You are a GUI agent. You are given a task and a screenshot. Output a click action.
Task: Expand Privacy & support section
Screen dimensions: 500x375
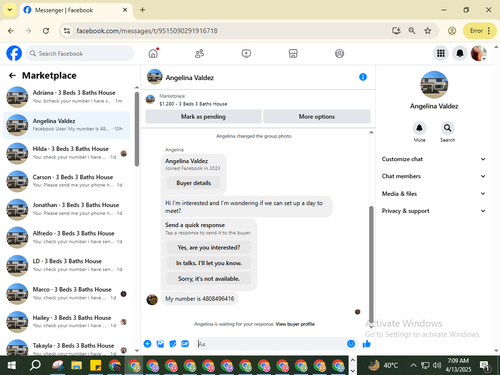434,211
